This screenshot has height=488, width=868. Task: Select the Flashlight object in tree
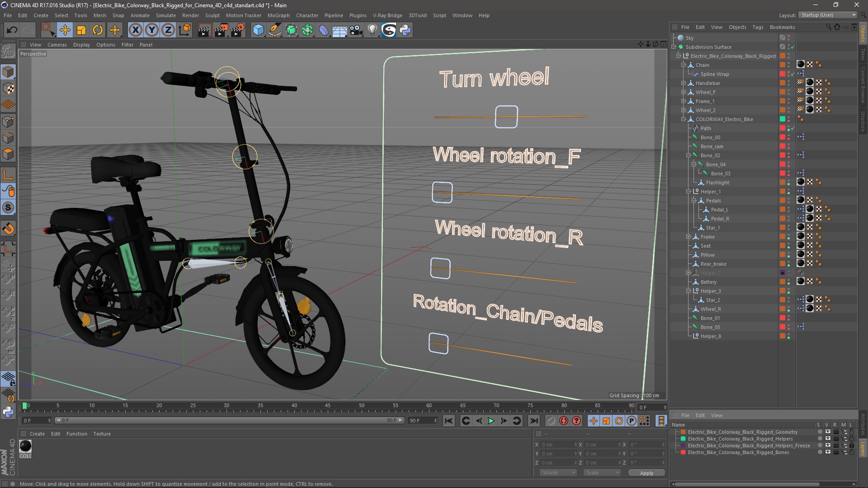coord(717,183)
